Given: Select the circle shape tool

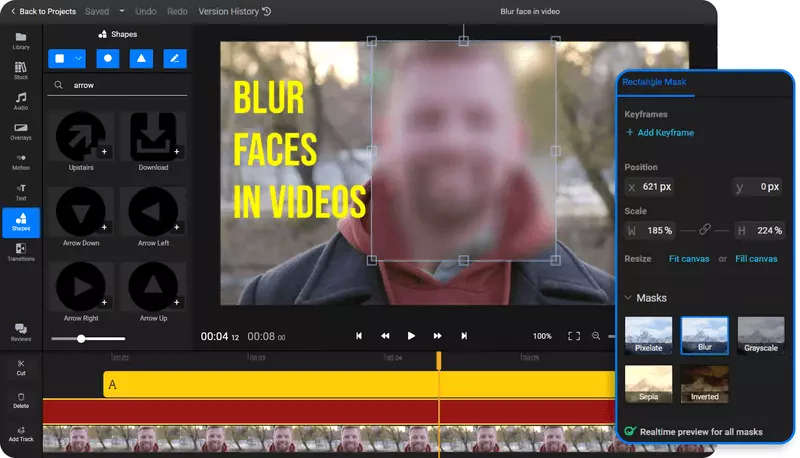Looking at the screenshot, I should click(x=107, y=59).
